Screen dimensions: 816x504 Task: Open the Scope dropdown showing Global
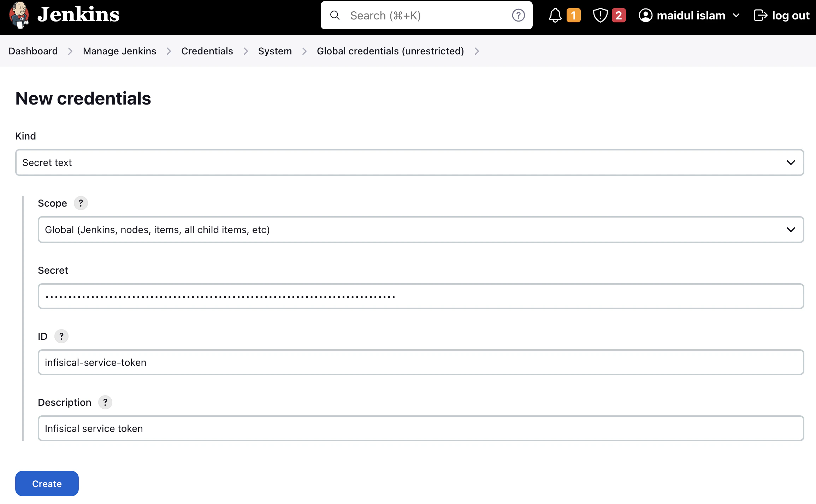(421, 230)
